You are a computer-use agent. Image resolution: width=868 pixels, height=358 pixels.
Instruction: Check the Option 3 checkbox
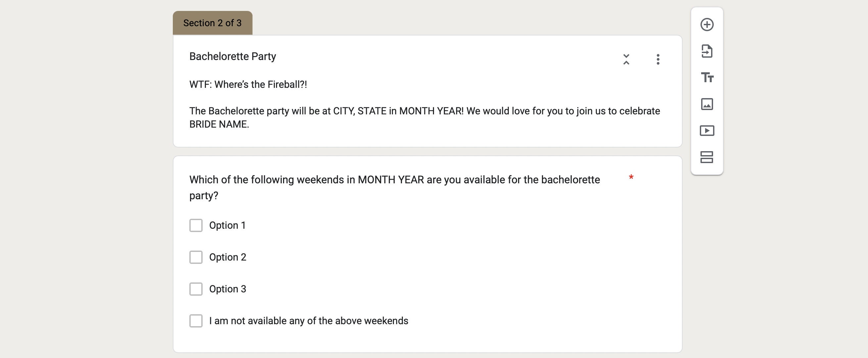coord(196,289)
